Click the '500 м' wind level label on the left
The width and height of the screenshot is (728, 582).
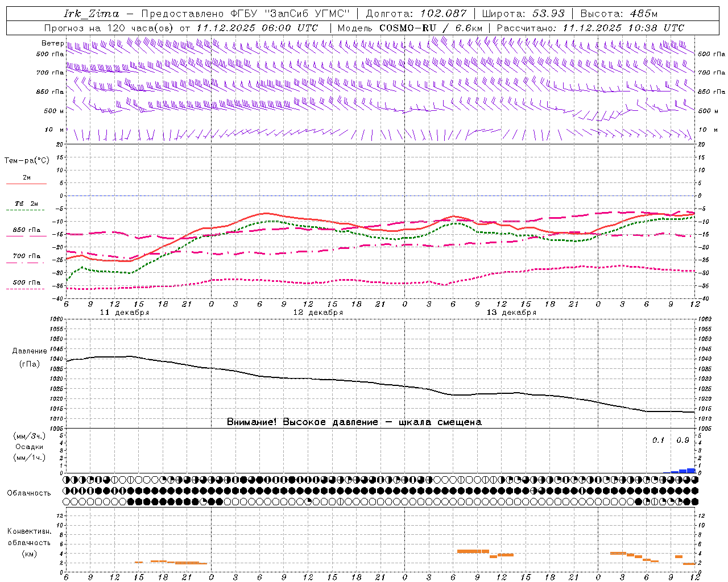tap(53, 111)
